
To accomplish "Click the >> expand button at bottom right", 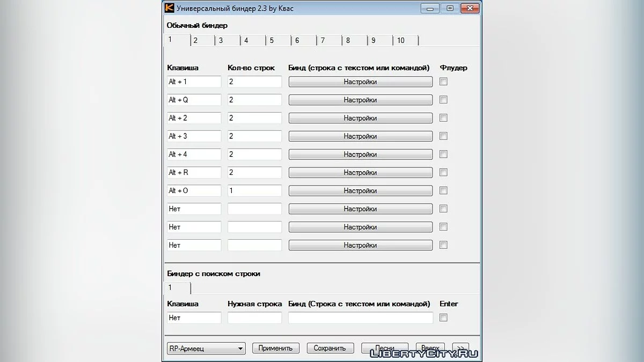I will (x=460, y=348).
